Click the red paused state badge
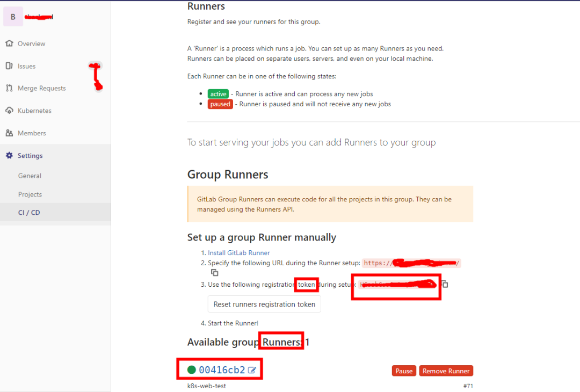 [x=220, y=104]
